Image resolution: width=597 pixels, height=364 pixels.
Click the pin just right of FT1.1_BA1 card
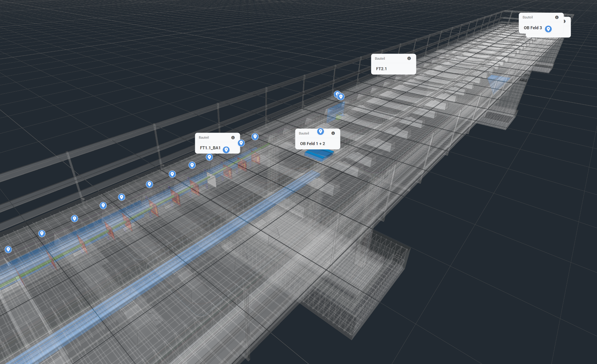coord(255,136)
